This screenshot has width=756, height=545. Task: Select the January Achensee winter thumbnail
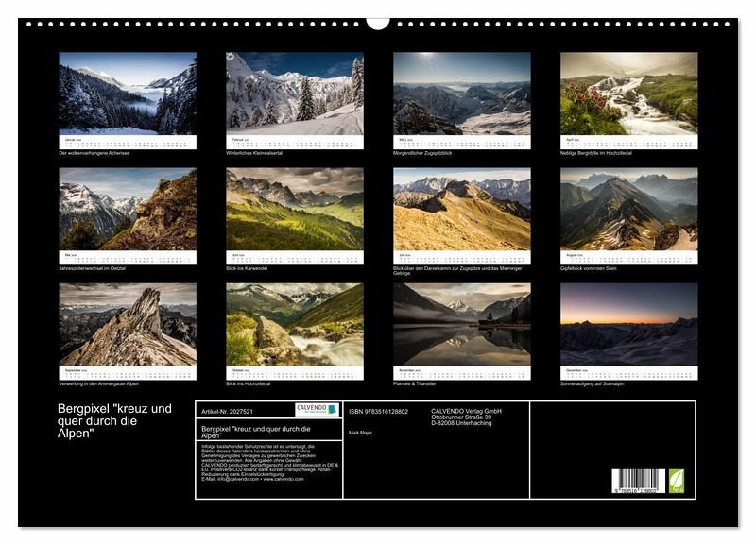coord(128,94)
